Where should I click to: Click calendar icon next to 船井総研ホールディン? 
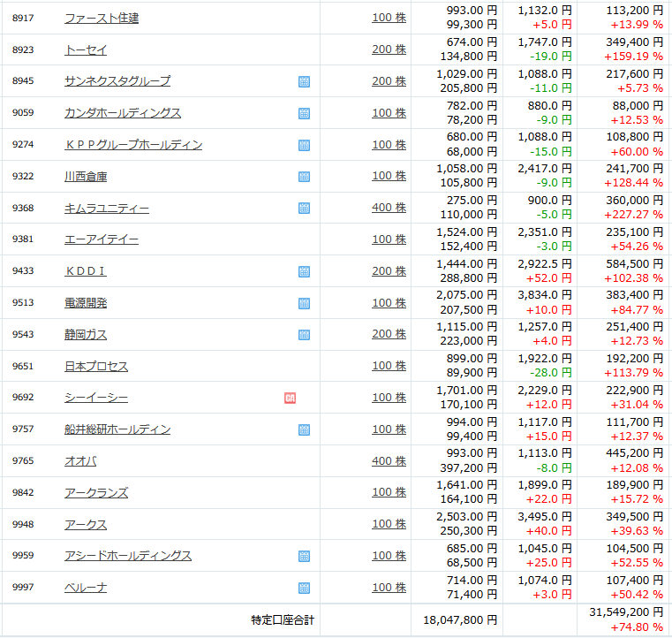pos(304,429)
